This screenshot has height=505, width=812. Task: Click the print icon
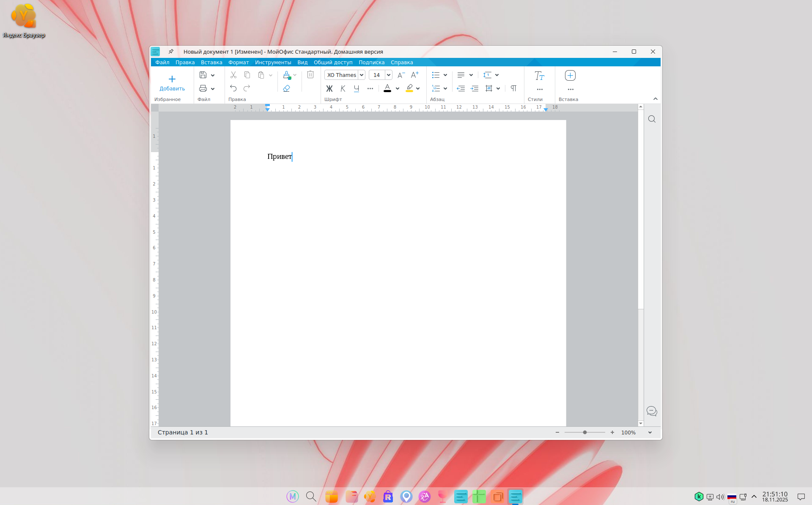point(203,88)
